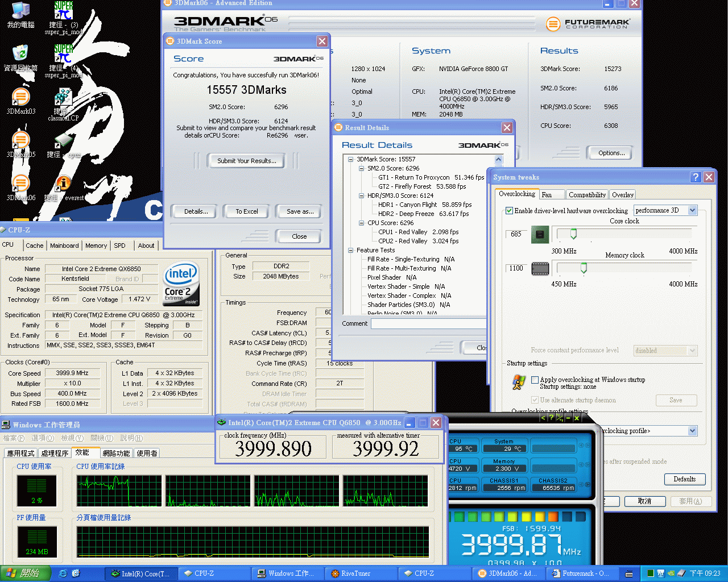Viewport: 728px width, 582px height.
Task: Open the 處理程序 tab in Task Manager
Action: pos(55,453)
